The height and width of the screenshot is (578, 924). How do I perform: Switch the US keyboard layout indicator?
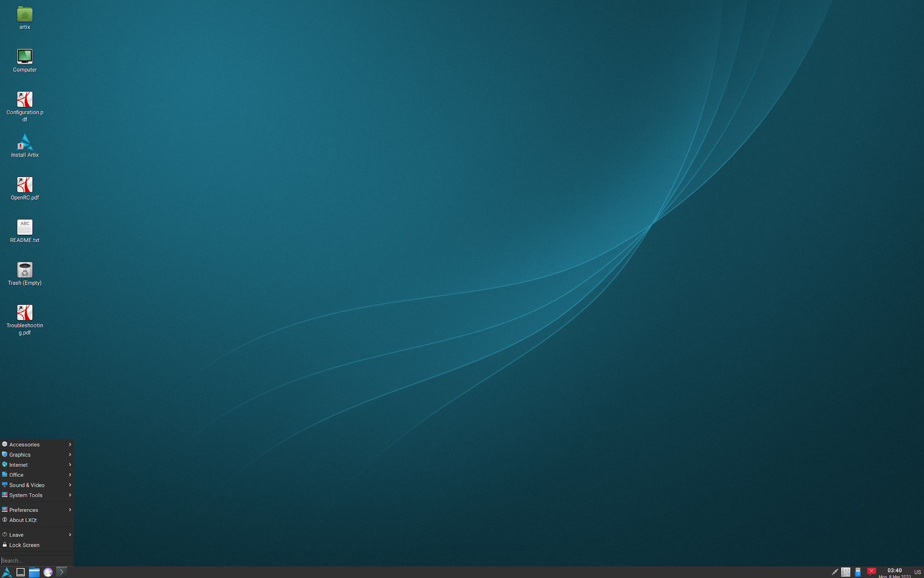919,572
